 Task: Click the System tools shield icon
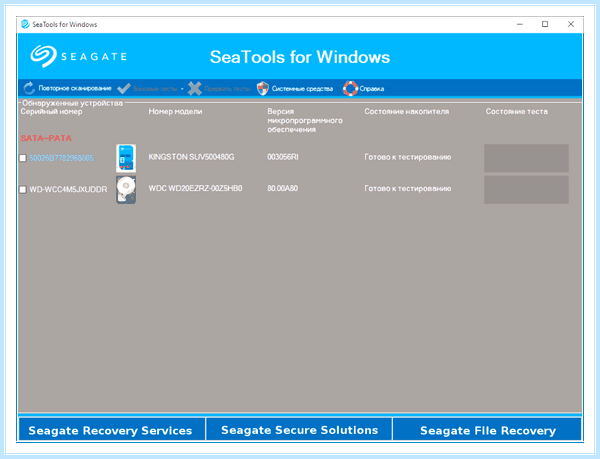262,88
